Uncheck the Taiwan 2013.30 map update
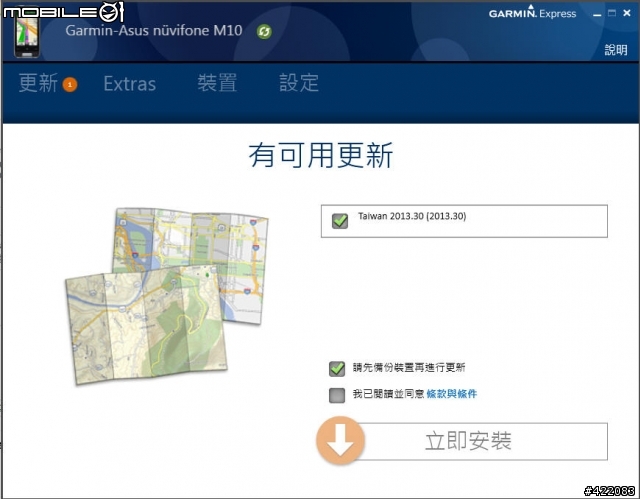This screenshot has width=640, height=499. [x=340, y=221]
